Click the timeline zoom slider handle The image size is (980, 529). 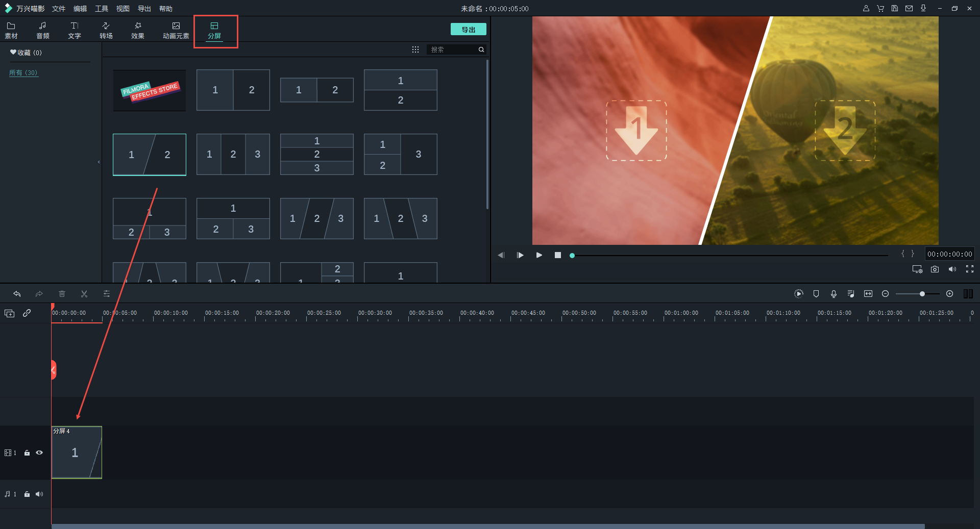tap(922, 294)
